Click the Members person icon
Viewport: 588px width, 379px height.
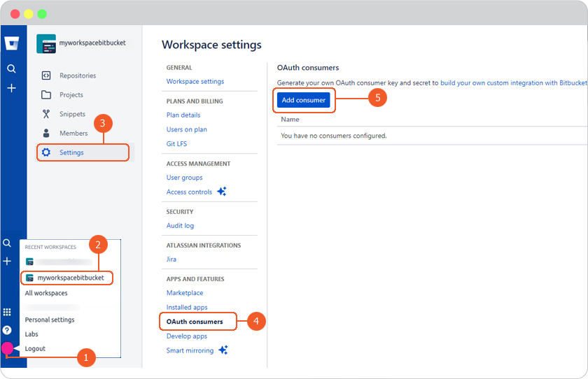point(46,133)
